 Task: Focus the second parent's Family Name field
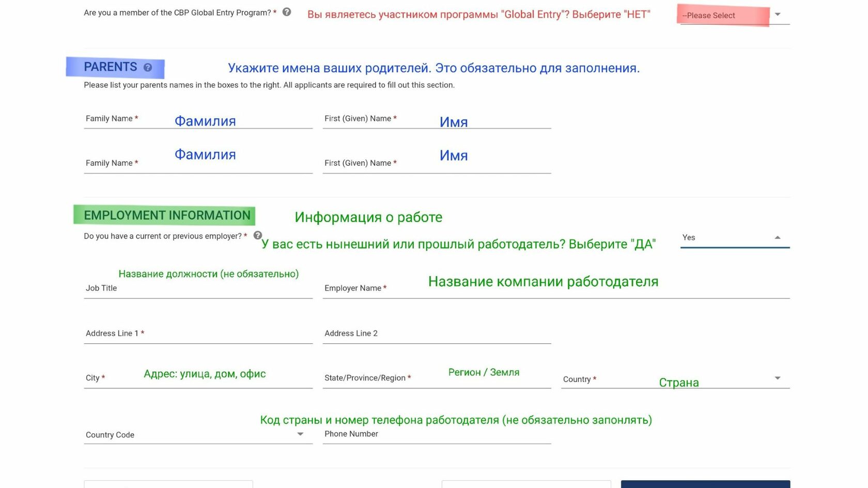[198, 163]
